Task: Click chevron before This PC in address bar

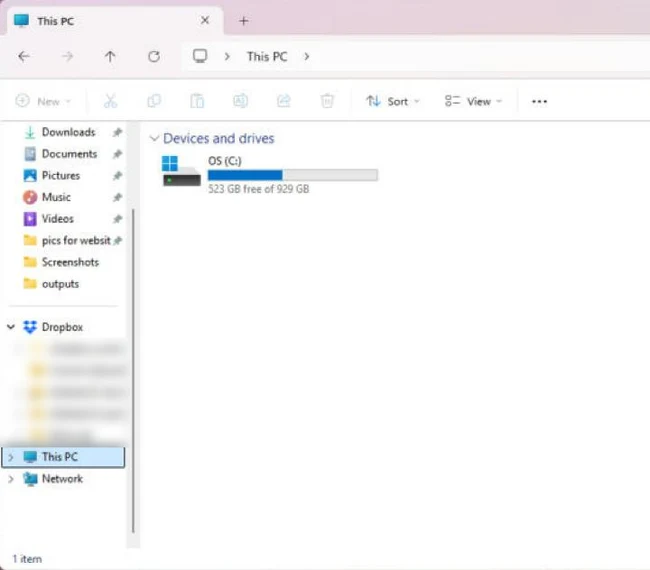Action: 227,56
